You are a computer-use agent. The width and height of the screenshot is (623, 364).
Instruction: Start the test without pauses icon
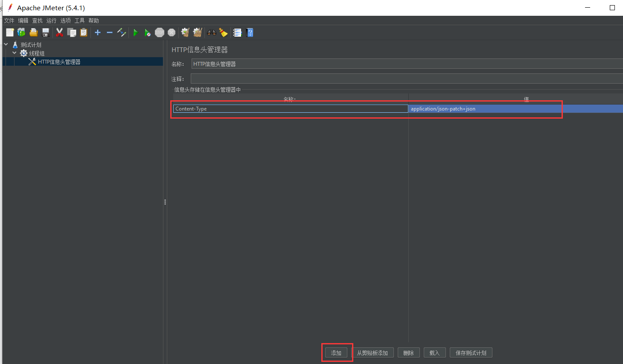tap(147, 32)
